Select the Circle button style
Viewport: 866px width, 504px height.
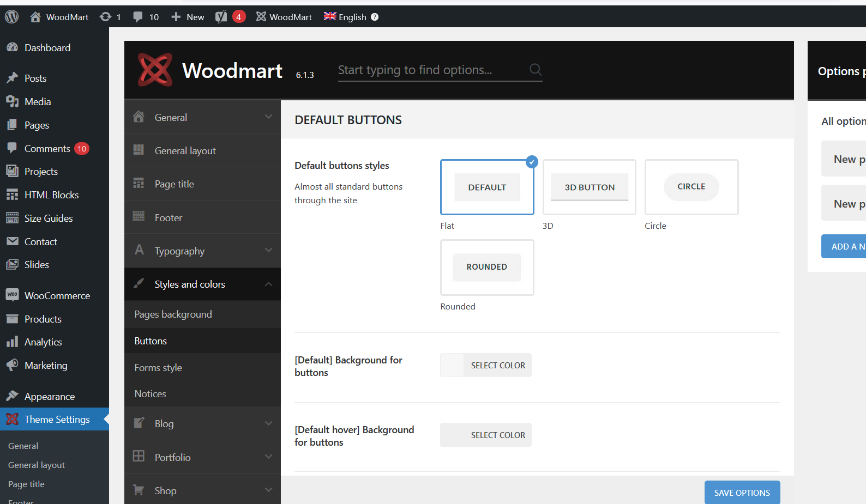(691, 187)
